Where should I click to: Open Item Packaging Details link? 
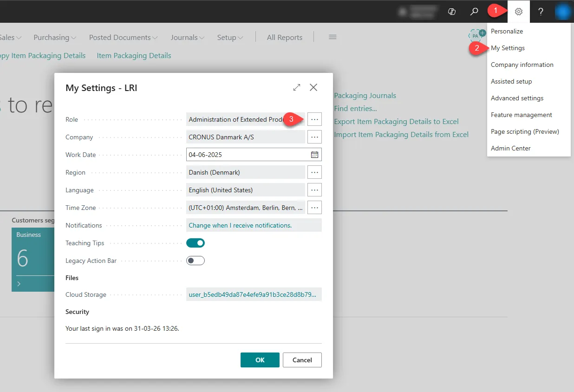click(134, 55)
